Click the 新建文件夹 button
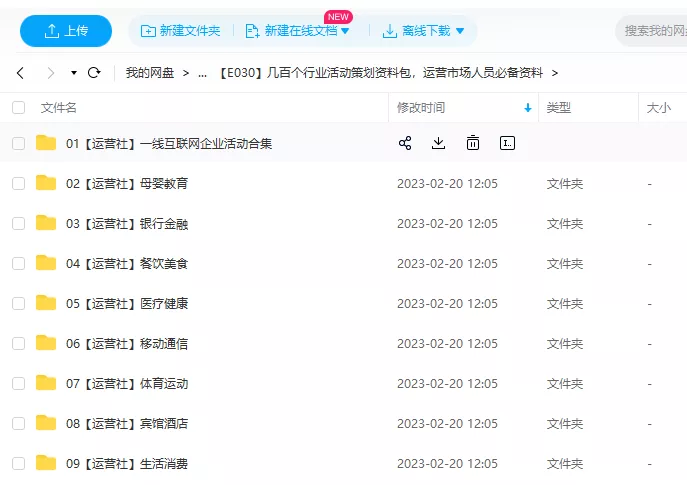687x485 pixels. coord(181,31)
